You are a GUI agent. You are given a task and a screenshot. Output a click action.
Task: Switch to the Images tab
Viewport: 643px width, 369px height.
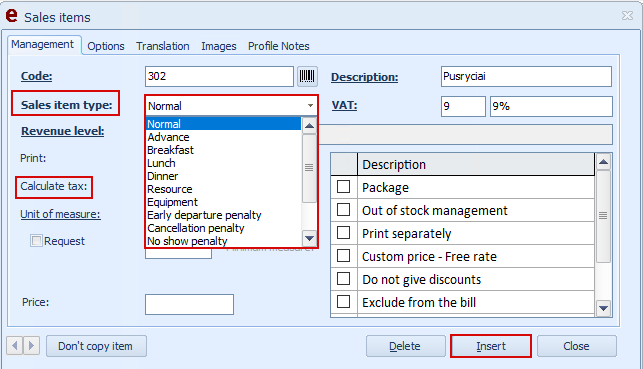coord(219,46)
